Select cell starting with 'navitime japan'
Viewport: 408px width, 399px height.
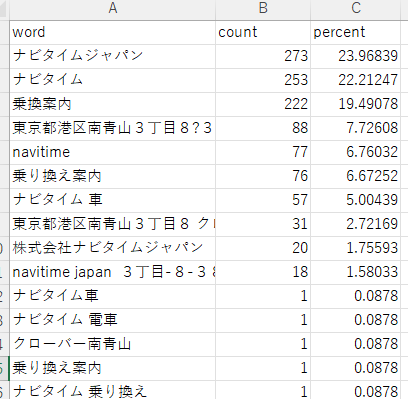113,272
